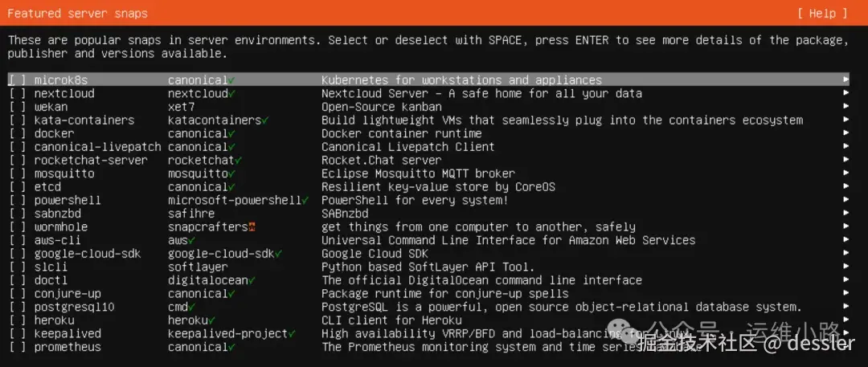The height and width of the screenshot is (367, 868).
Task: Click the green checkmark beside katacontainers publisher
Action: (265, 120)
